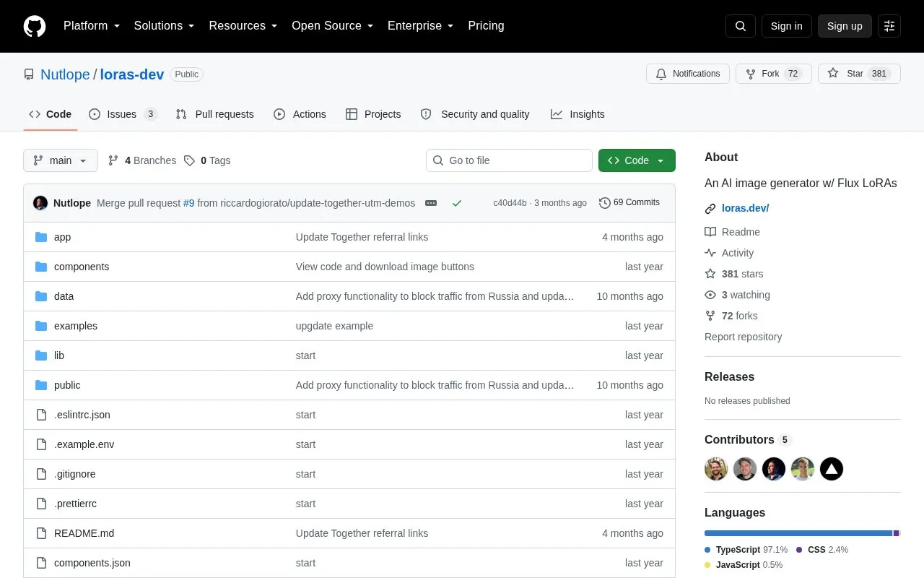Click the Notifications bell button
This screenshot has width=924, height=578.
688,74
